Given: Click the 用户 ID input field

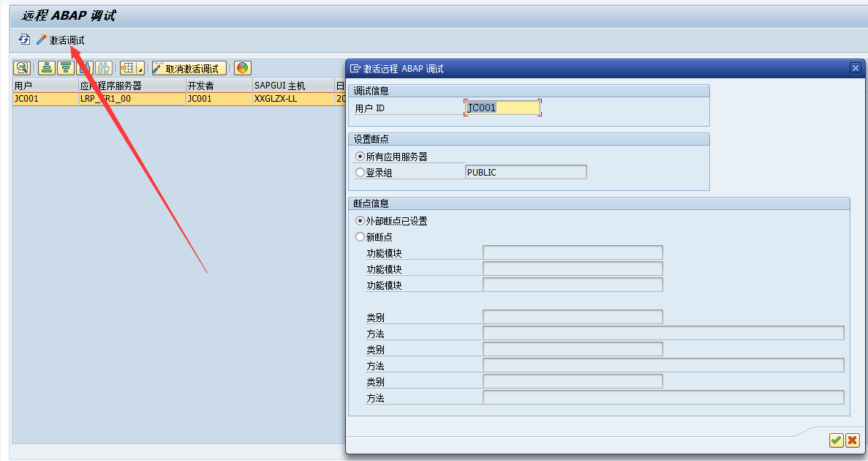Looking at the screenshot, I should click(x=502, y=108).
